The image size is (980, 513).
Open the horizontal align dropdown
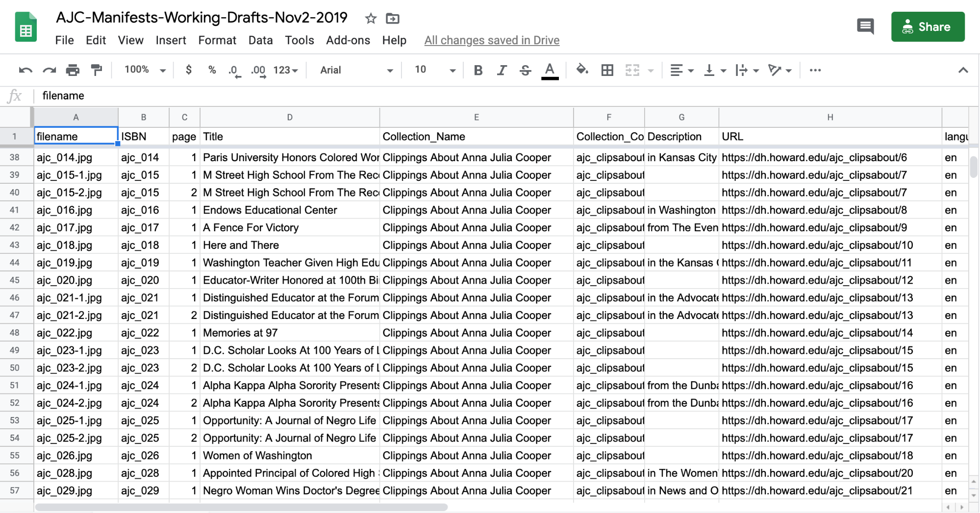pyautogui.click(x=682, y=70)
